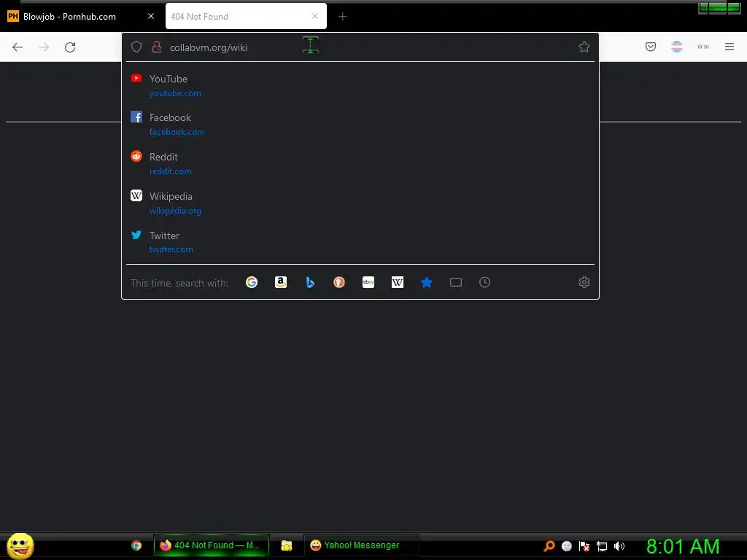
Task: Search in History clock icon
Action: pyautogui.click(x=485, y=282)
